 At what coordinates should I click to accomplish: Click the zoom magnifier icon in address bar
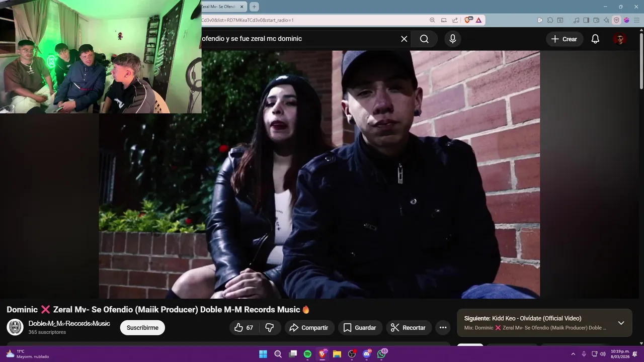[x=432, y=20]
